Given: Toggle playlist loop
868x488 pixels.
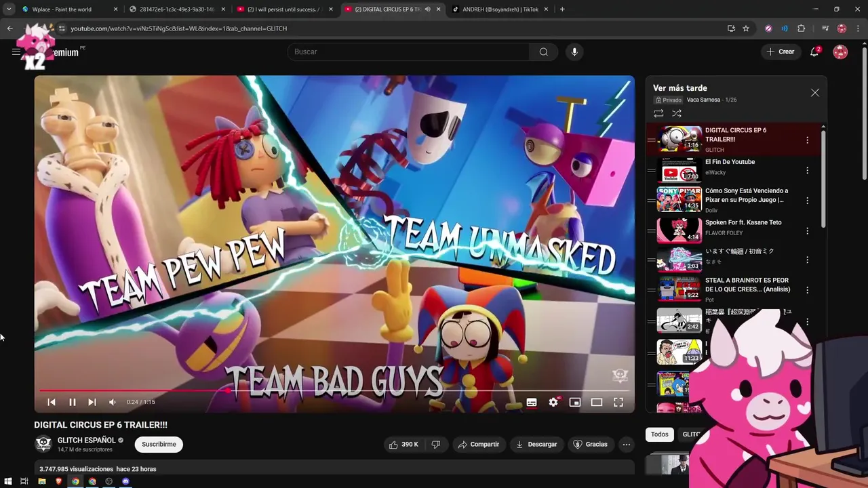Looking at the screenshot, I should [658, 114].
